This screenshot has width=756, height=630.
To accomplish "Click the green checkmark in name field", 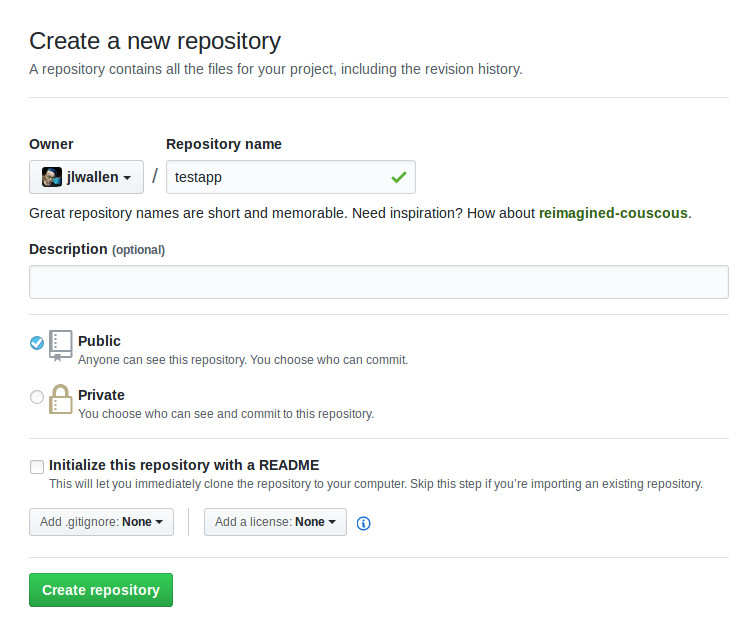I will click(x=399, y=177).
